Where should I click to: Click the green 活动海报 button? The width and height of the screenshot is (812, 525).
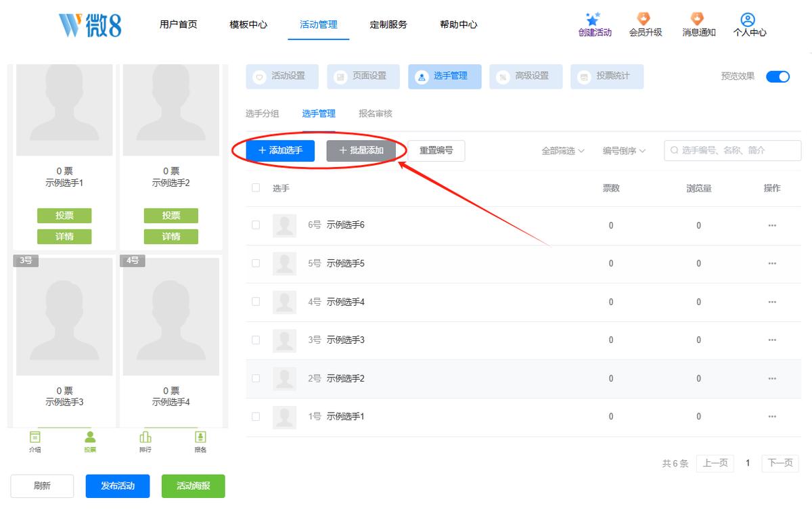[194, 486]
